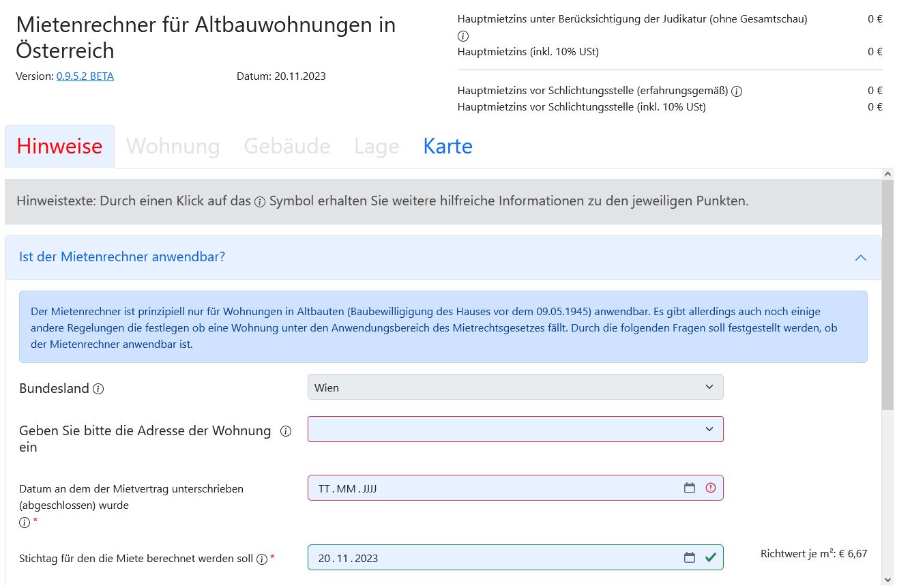Viewport: 897px width, 588px height.
Task: Open info icon next to Stichtag label
Action: click(261, 559)
